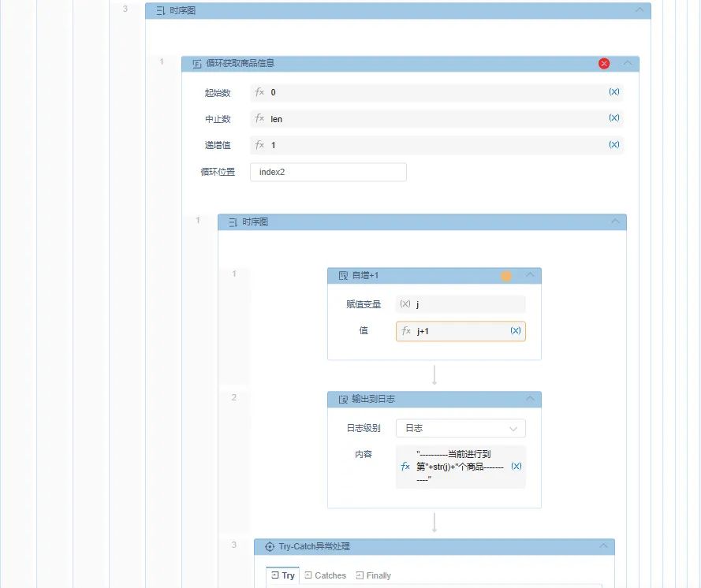Click the red error icon on 循环获取商品信息
701x588 pixels.
(x=604, y=64)
